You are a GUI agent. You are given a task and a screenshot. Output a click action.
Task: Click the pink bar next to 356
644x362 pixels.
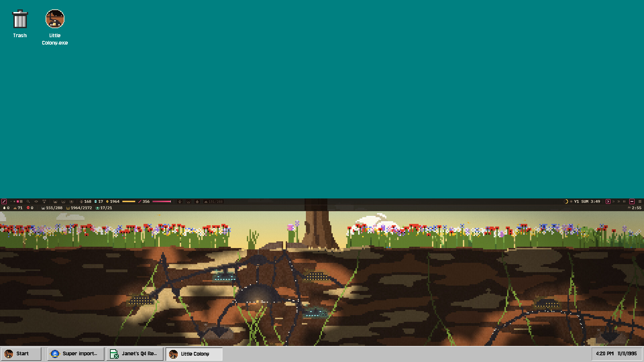[x=162, y=201]
